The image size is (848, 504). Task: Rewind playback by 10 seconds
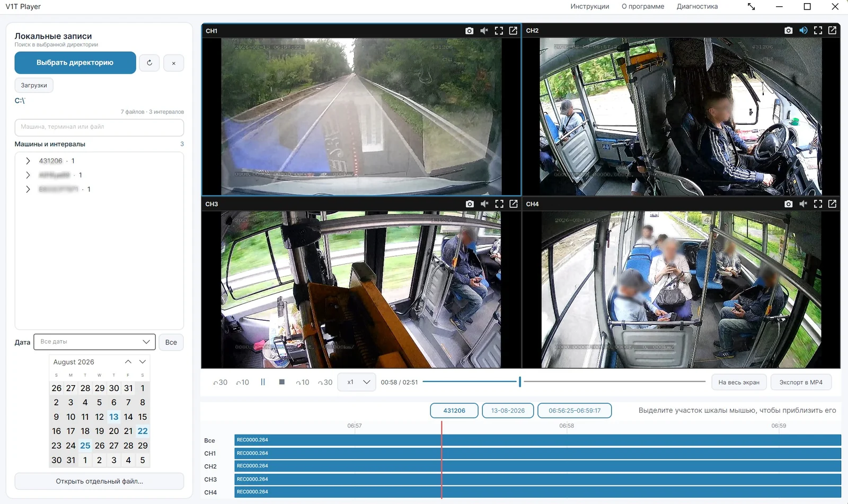pos(242,382)
